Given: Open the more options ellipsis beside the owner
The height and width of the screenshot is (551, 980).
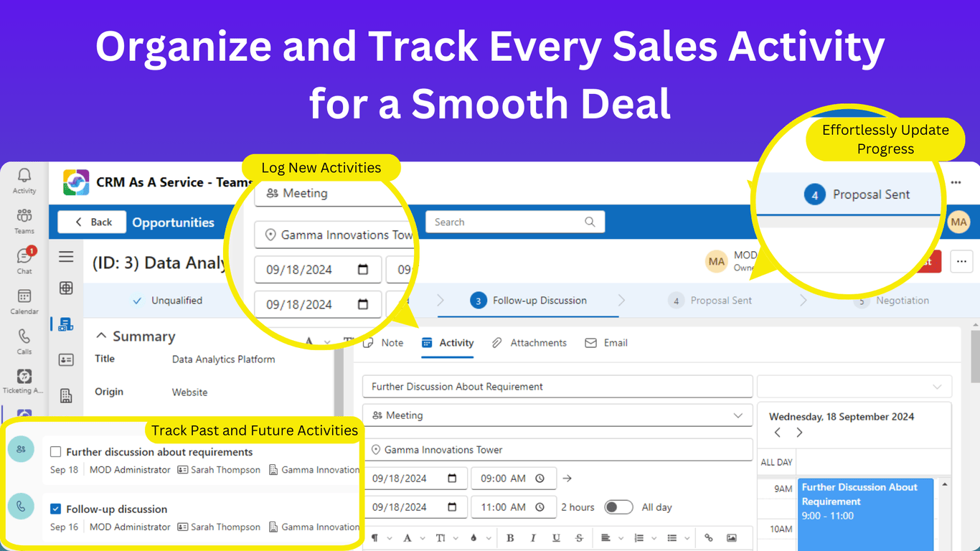Looking at the screenshot, I should 962,262.
